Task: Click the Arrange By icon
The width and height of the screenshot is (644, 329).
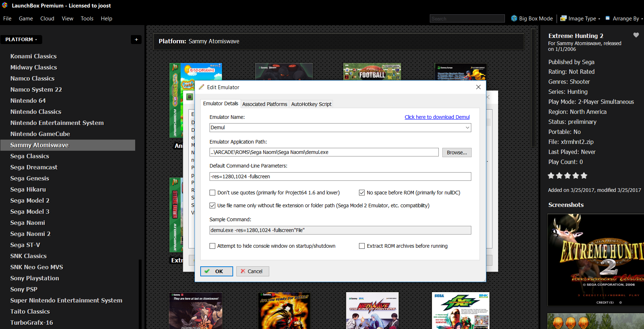Action: coord(608,18)
